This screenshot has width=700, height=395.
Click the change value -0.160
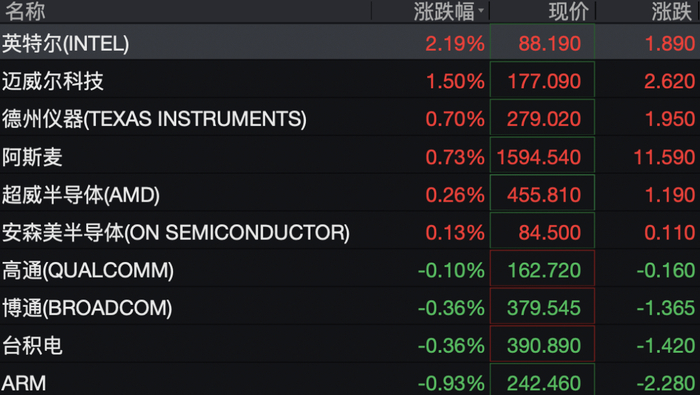pyautogui.click(x=666, y=270)
